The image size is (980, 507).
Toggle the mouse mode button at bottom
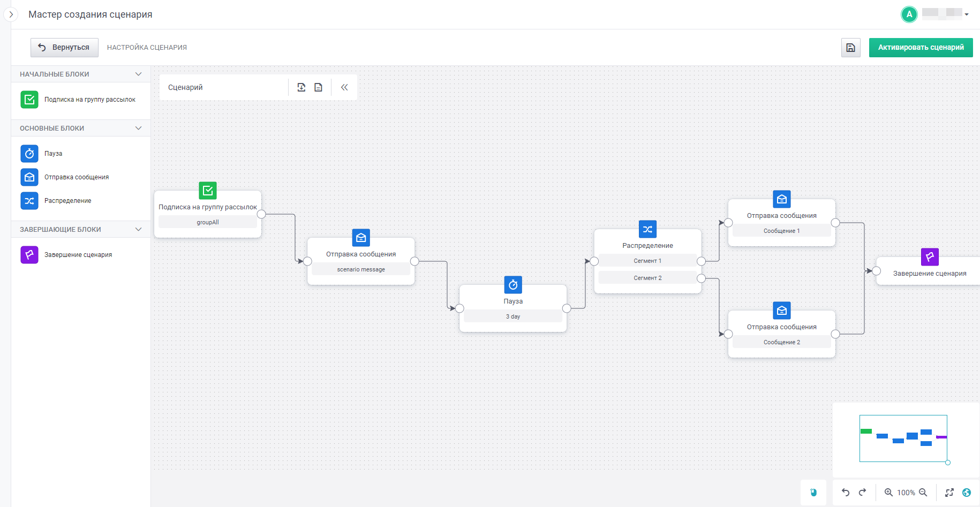click(813, 493)
